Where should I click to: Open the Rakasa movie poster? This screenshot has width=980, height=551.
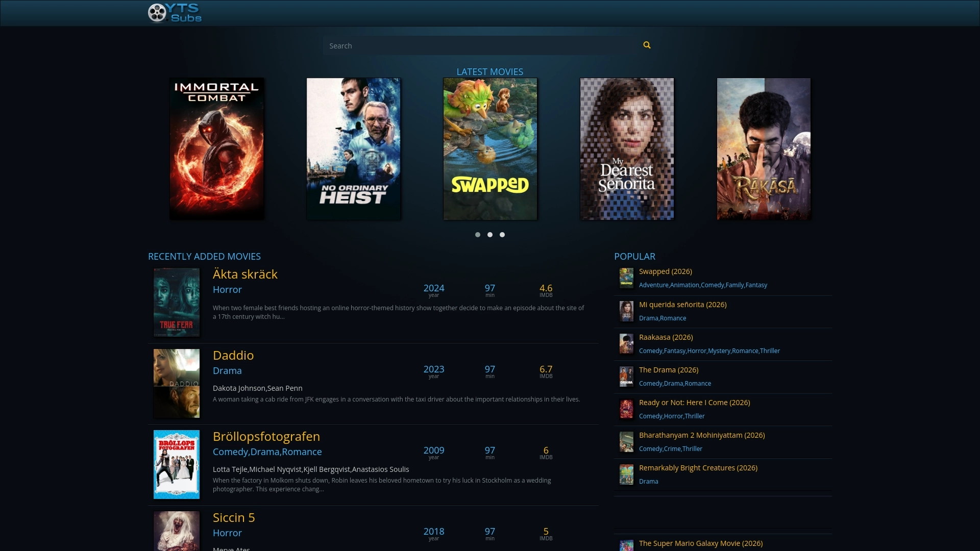pos(764,149)
